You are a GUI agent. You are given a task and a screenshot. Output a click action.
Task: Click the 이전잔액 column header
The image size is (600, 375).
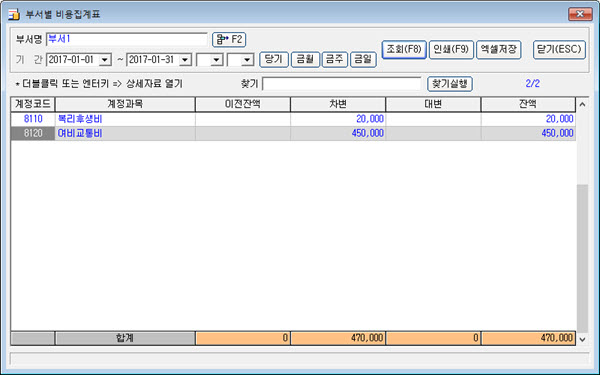point(243,104)
